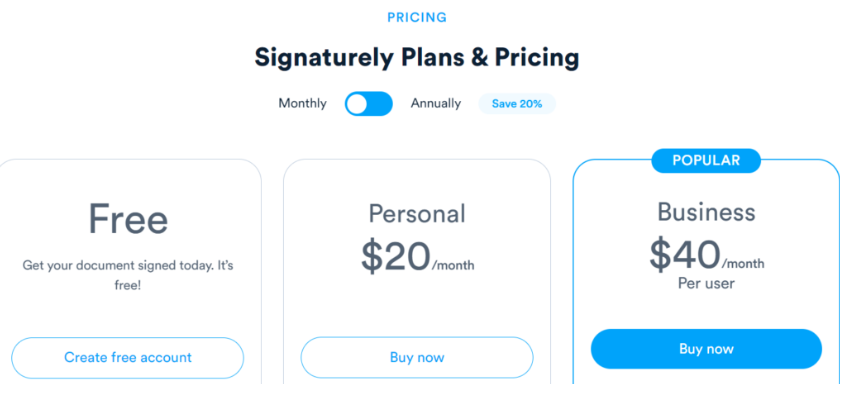This screenshot has height=408, width=852.
Task: Click the /month label beside $40
Action: (x=743, y=264)
